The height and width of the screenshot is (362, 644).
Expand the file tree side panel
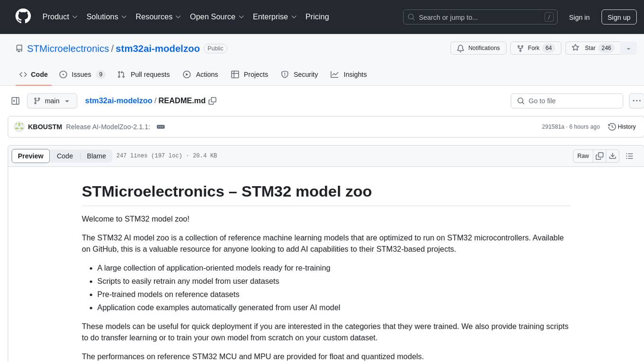tap(16, 101)
